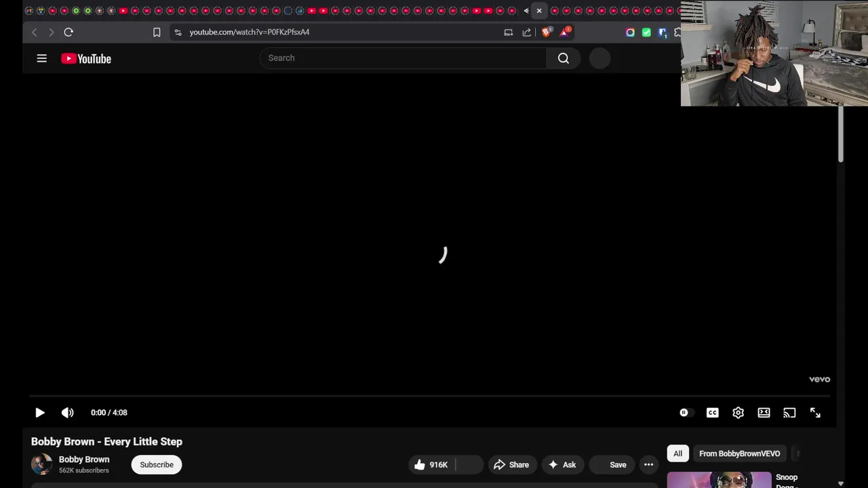Image resolution: width=868 pixels, height=488 pixels.
Task: Open the Bobby Brown channel avatar
Action: coord(41,464)
